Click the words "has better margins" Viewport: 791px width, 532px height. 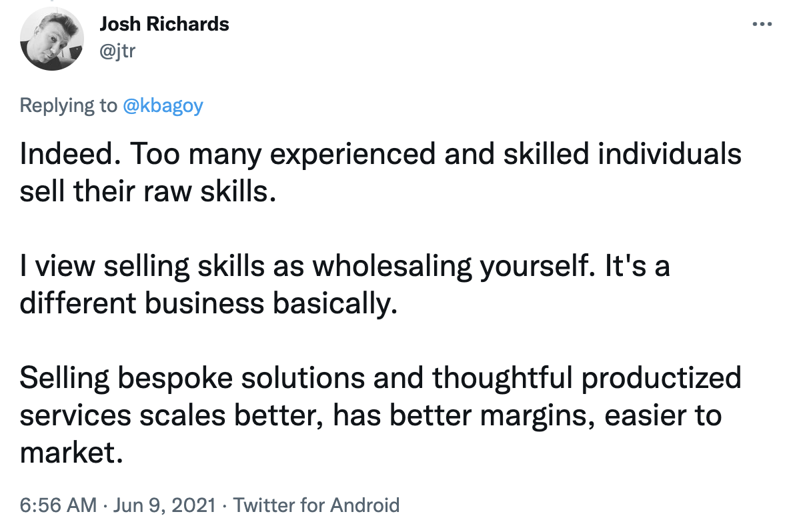pyautogui.click(x=464, y=416)
